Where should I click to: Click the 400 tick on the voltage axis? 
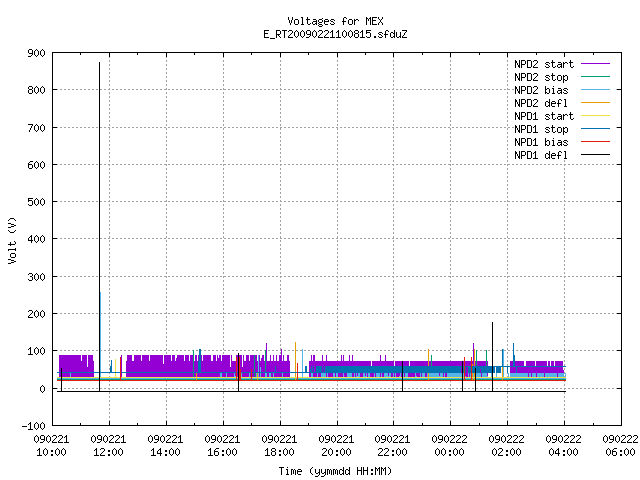[x=36, y=239]
